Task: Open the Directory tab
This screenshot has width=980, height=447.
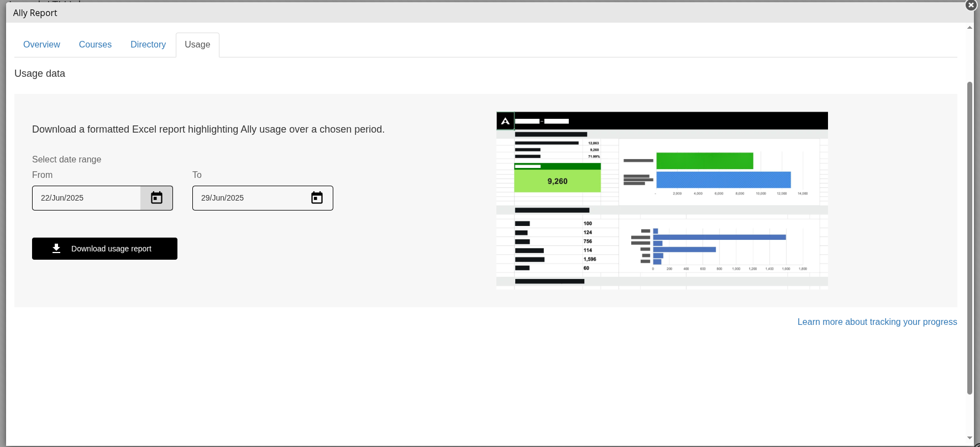Action: click(148, 45)
